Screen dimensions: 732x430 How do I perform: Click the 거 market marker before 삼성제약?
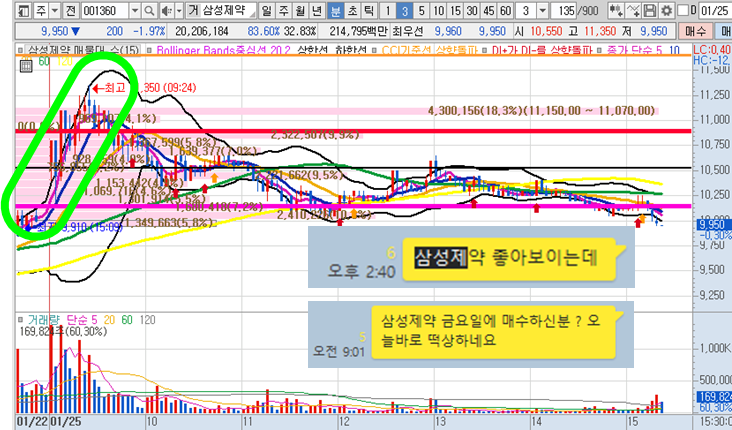coord(193,10)
